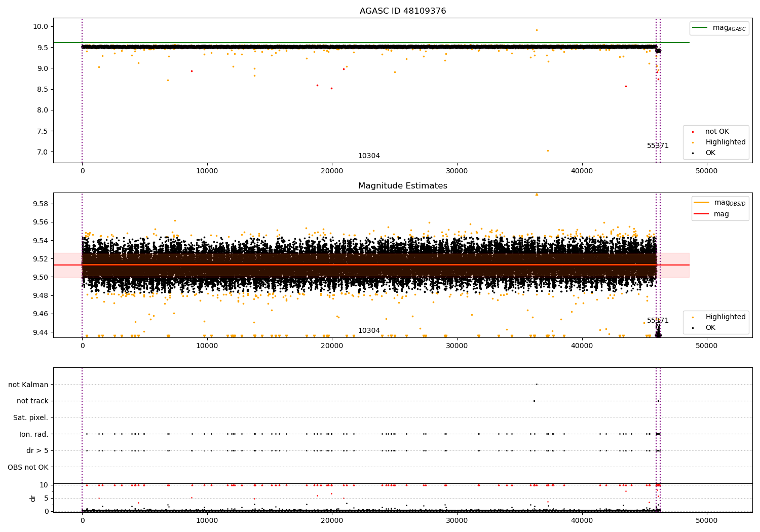This screenshot has height=532, width=760.
Task: Click the "10304" annotation in Magnitude Estimates panel
Action: pos(369,331)
